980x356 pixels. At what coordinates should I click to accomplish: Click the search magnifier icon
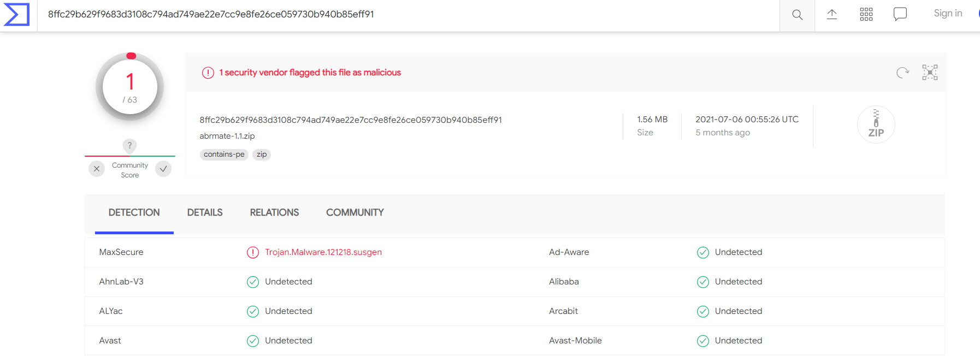coord(797,15)
